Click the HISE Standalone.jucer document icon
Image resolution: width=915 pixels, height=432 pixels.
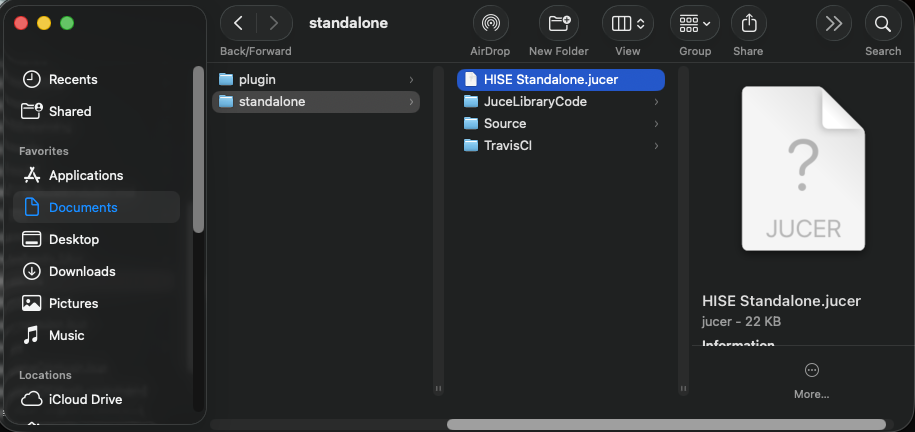click(471, 79)
